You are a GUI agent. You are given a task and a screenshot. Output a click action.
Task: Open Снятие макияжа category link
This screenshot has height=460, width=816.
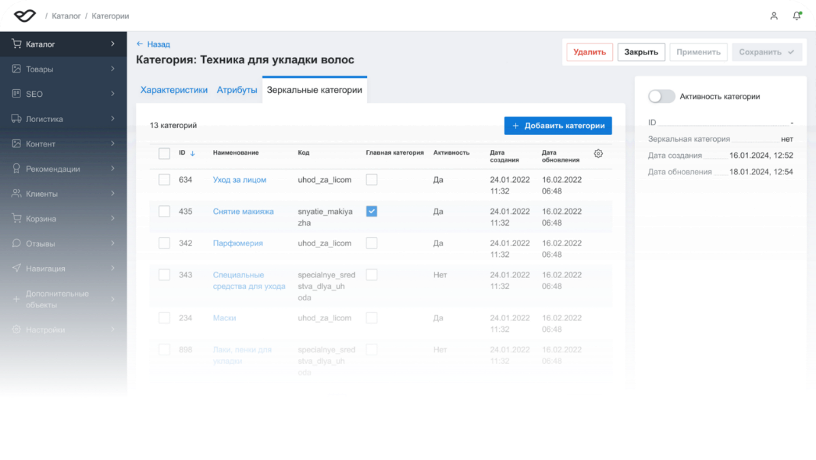(x=243, y=211)
